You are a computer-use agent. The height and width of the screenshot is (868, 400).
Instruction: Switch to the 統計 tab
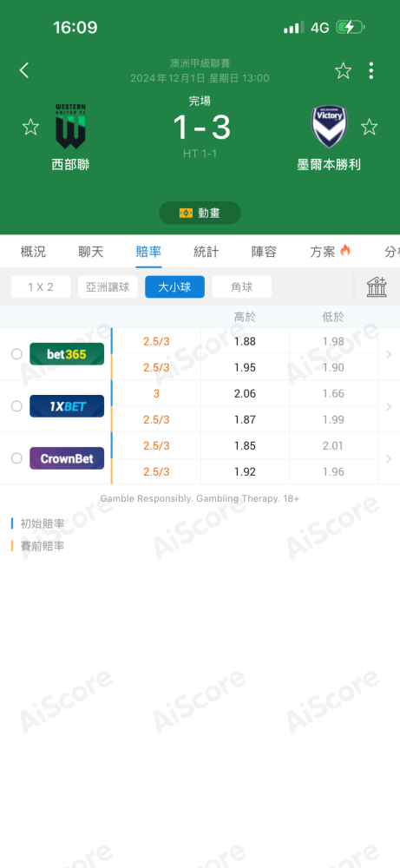tap(206, 252)
